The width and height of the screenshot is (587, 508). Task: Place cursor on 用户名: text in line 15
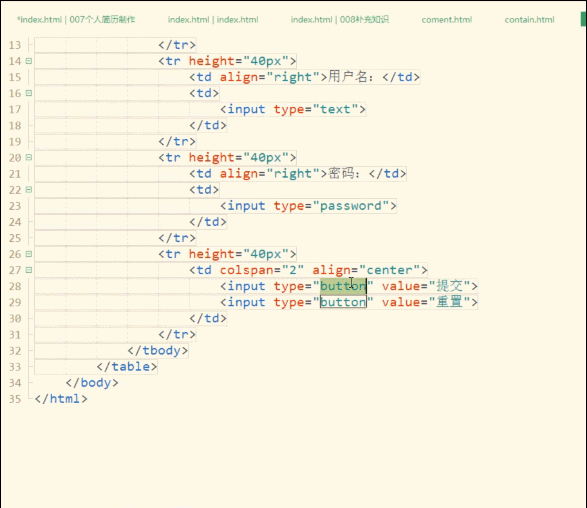[351, 77]
